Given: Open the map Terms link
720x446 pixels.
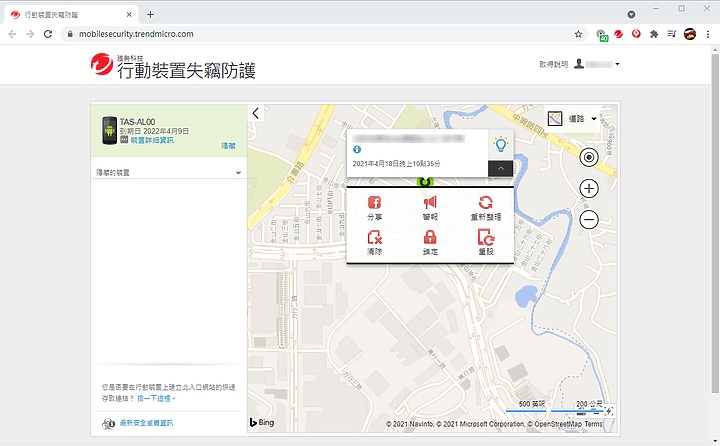Looking at the screenshot, I should pyautogui.click(x=593, y=424).
